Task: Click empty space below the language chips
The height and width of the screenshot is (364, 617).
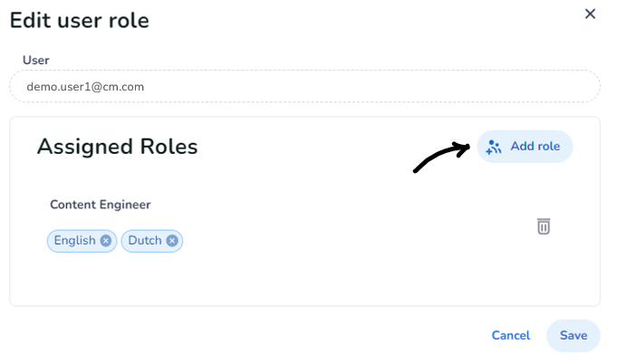Action: pyautogui.click(x=181, y=281)
